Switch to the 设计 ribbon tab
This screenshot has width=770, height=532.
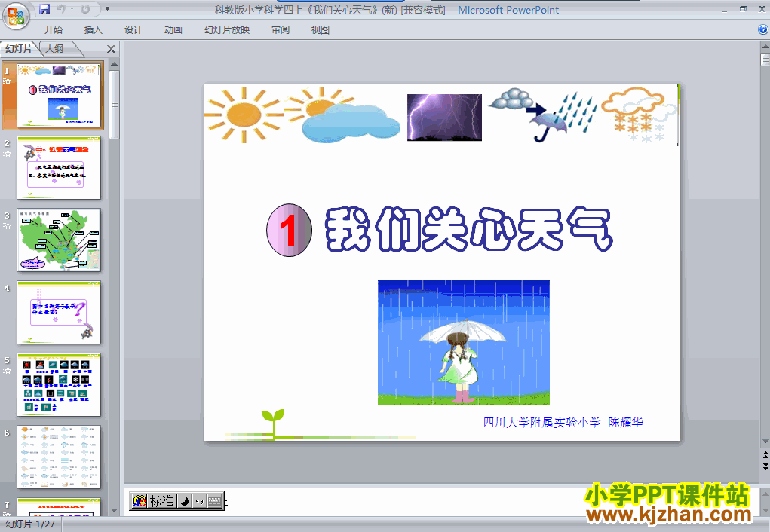(x=133, y=30)
